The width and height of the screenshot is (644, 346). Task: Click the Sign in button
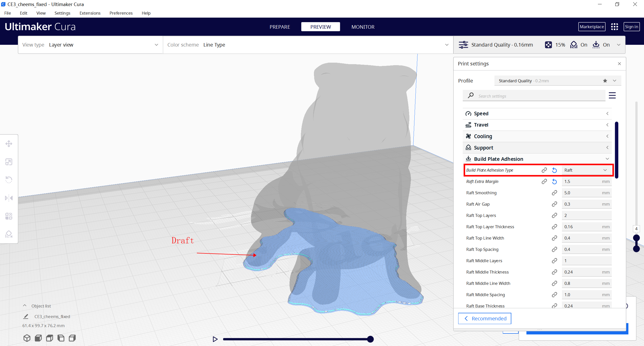[x=631, y=27]
